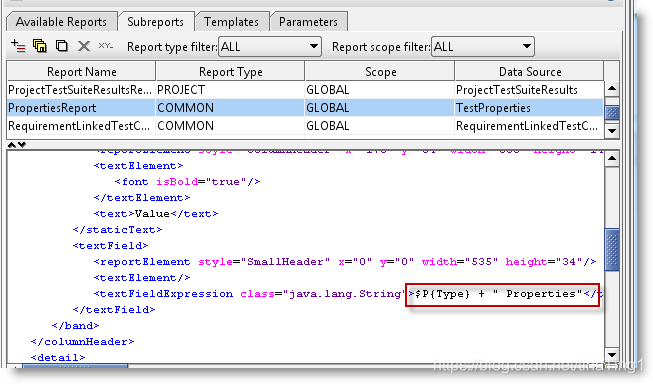The width and height of the screenshot is (653, 384).
Task: Switch to the Subreports tab
Action: [x=155, y=22]
